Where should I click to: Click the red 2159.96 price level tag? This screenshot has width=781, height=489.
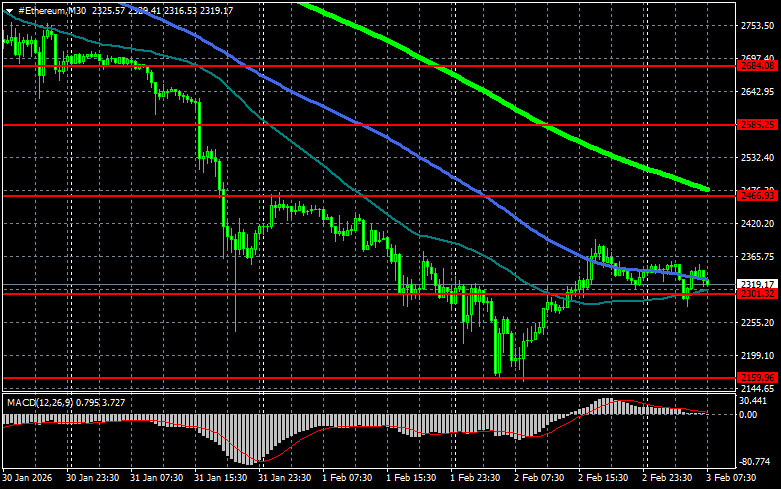[x=757, y=377]
